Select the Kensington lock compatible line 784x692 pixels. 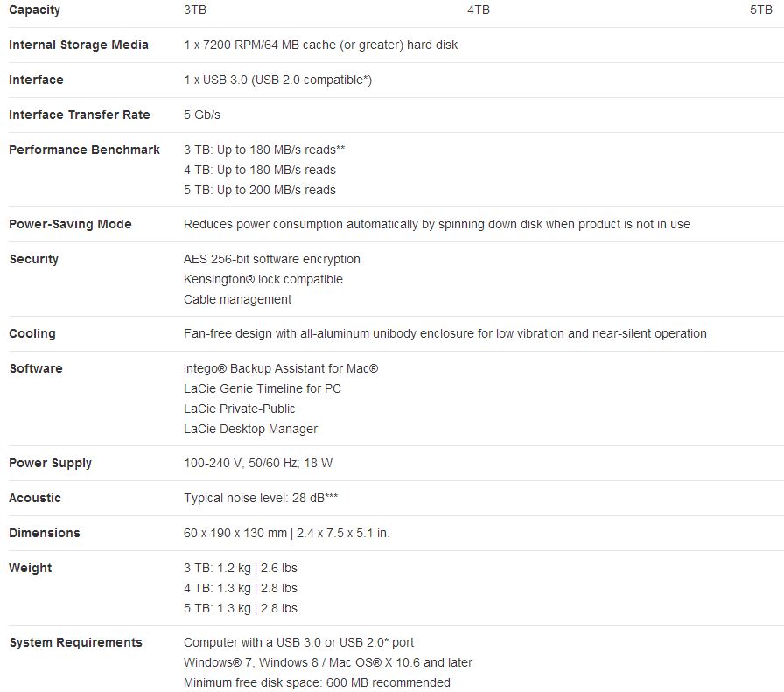click(263, 279)
